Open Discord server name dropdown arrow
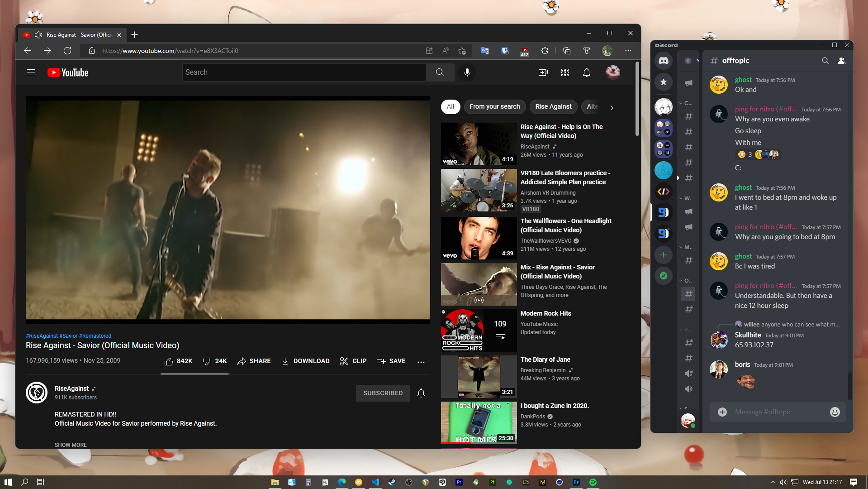 (x=698, y=61)
